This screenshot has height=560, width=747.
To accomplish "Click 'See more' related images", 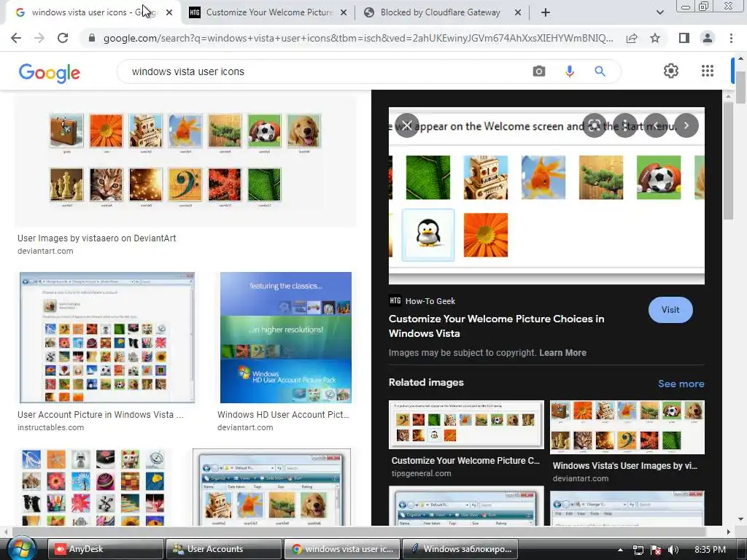I will pos(681,384).
